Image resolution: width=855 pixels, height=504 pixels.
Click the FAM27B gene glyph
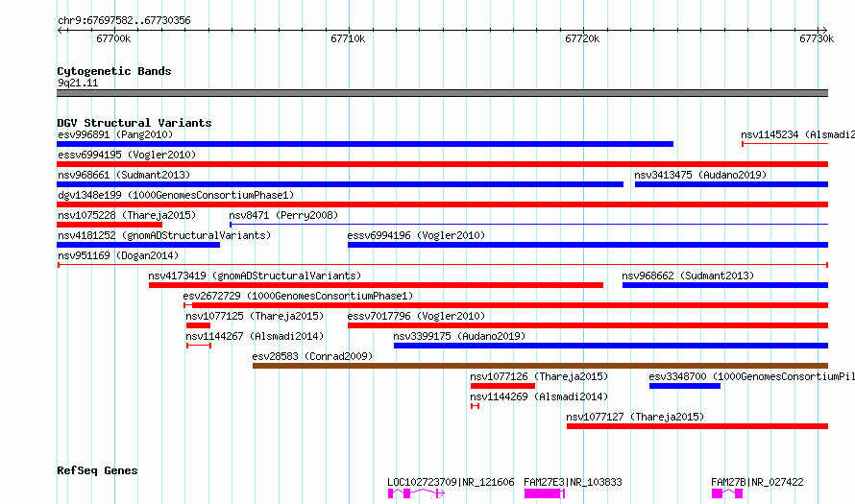click(727, 493)
